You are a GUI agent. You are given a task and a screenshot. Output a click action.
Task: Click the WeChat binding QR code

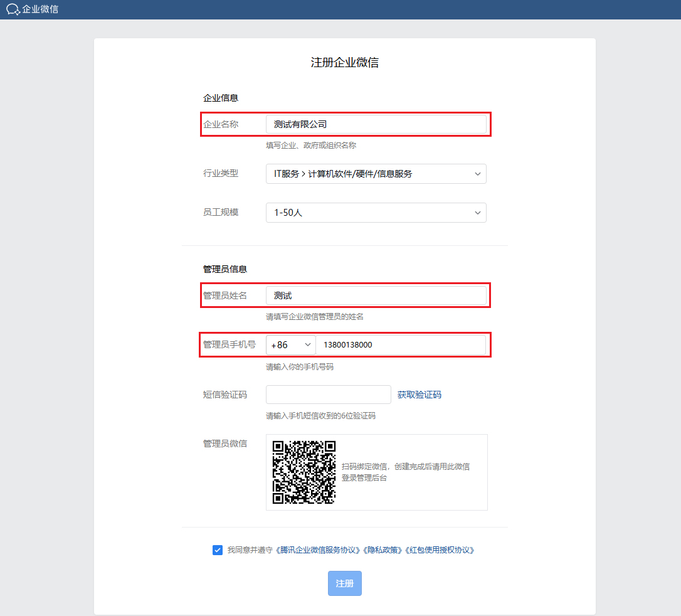pyautogui.click(x=304, y=472)
